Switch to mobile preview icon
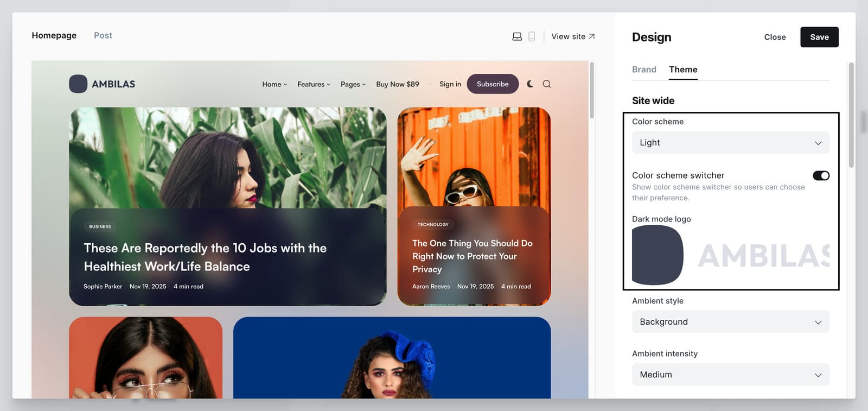 click(532, 36)
